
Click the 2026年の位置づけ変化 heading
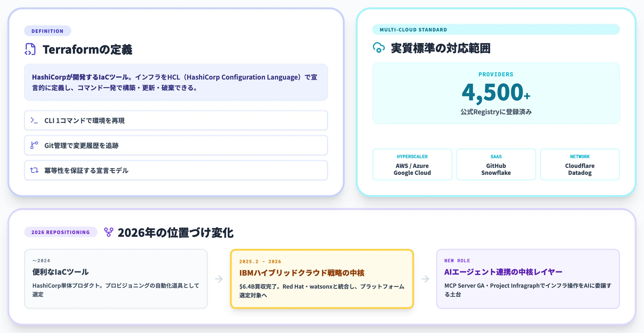point(176,232)
